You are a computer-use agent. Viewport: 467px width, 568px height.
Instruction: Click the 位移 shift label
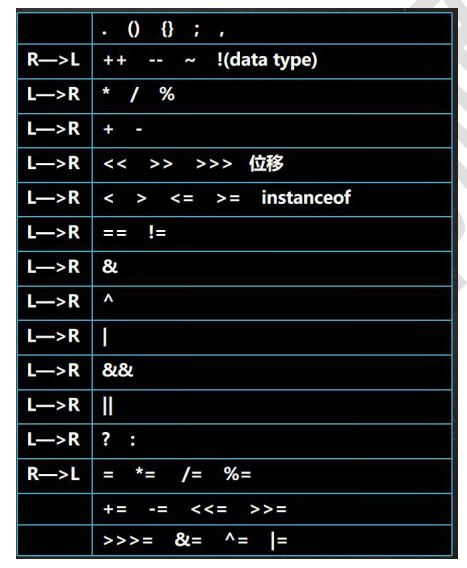[x=266, y=163]
